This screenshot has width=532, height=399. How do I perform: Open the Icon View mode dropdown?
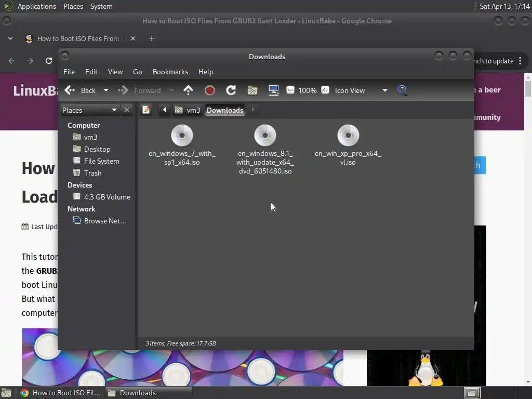[x=361, y=90]
